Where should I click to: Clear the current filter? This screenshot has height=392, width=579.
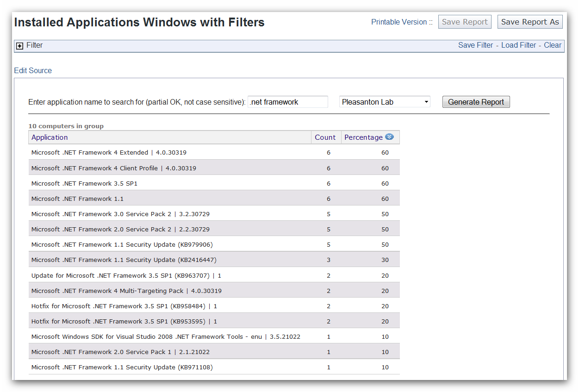click(553, 45)
